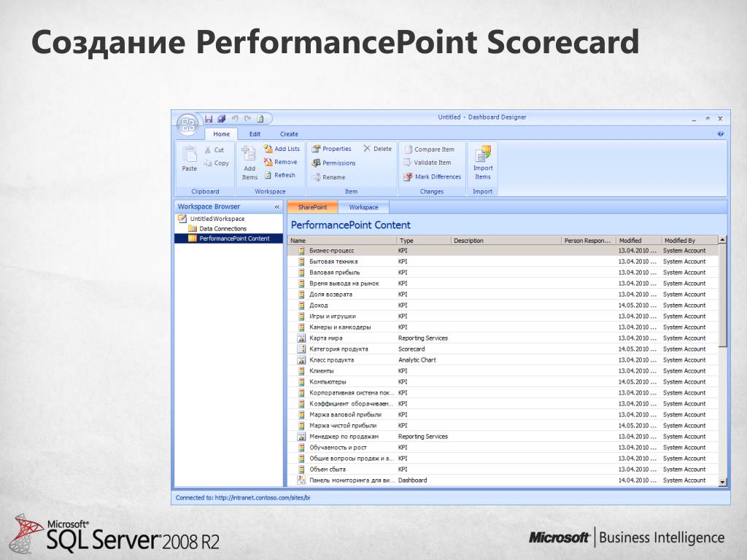Click Delete in the Item group

tap(377, 149)
